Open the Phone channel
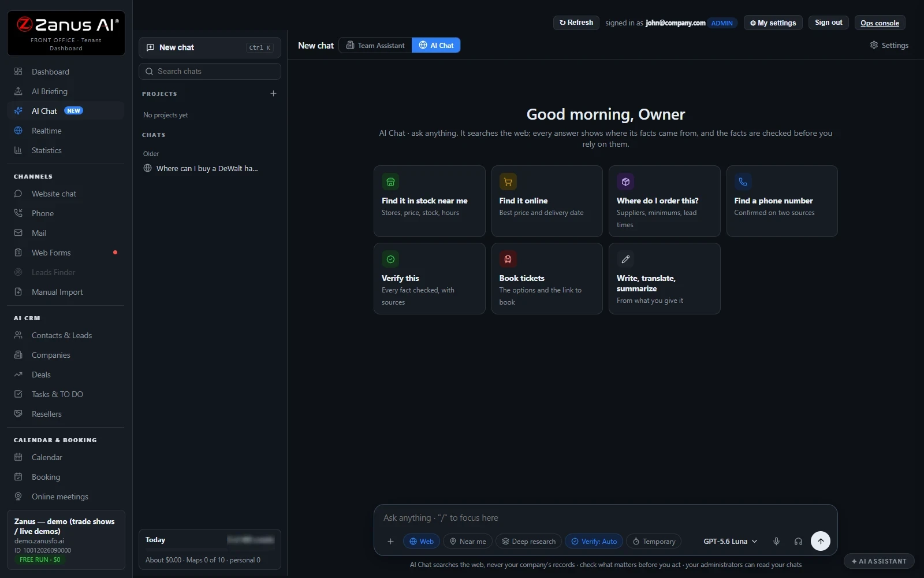 (x=65, y=213)
